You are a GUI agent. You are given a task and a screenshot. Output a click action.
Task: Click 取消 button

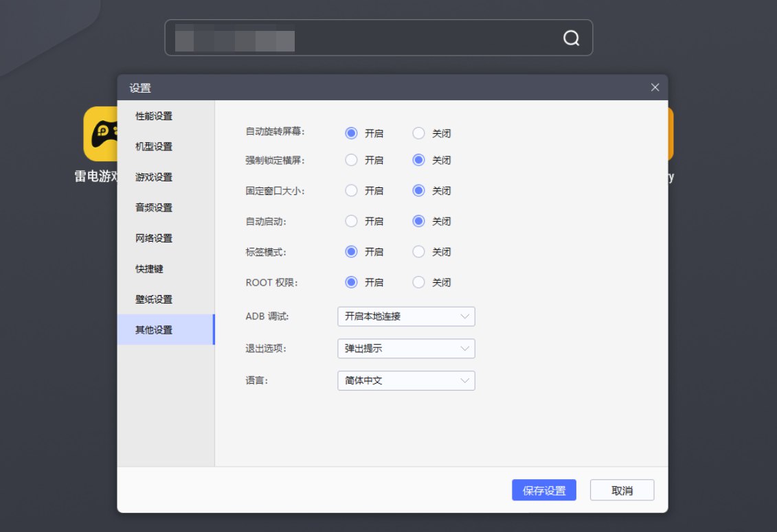[622, 490]
